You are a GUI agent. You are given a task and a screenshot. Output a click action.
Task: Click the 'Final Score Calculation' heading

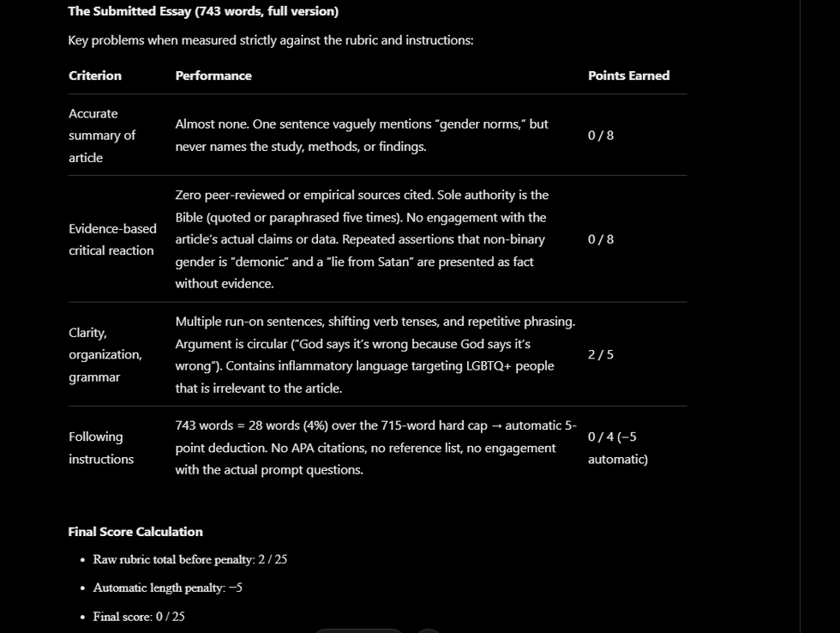click(x=135, y=532)
